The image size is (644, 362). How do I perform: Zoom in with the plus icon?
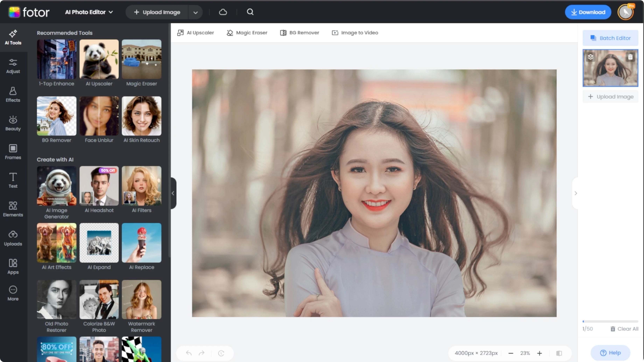click(540, 353)
